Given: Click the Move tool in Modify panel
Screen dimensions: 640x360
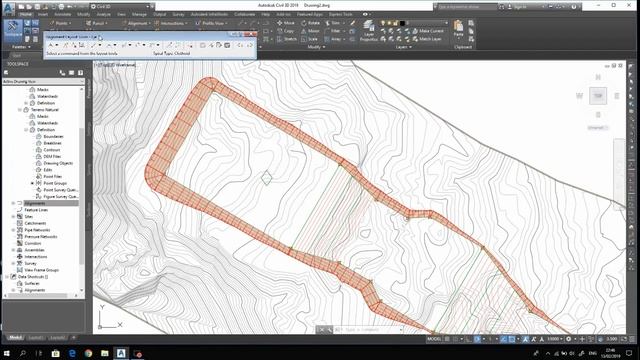Looking at the screenshot, I should click(286, 23).
